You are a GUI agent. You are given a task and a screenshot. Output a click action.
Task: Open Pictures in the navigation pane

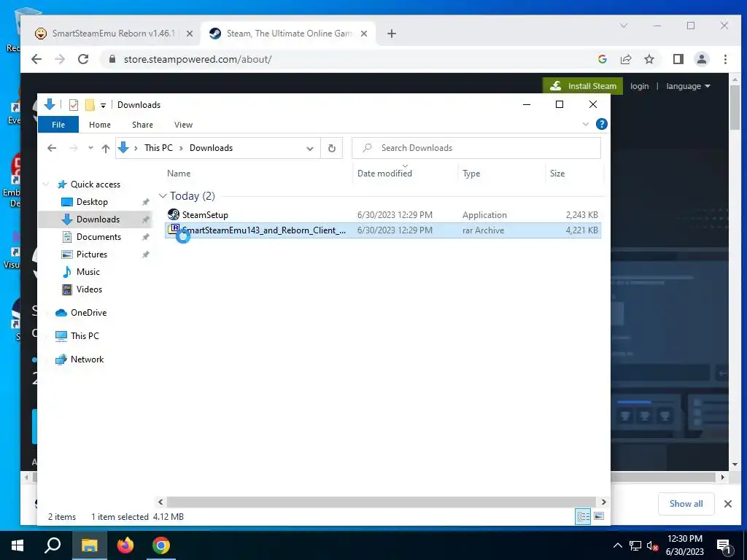coord(91,254)
